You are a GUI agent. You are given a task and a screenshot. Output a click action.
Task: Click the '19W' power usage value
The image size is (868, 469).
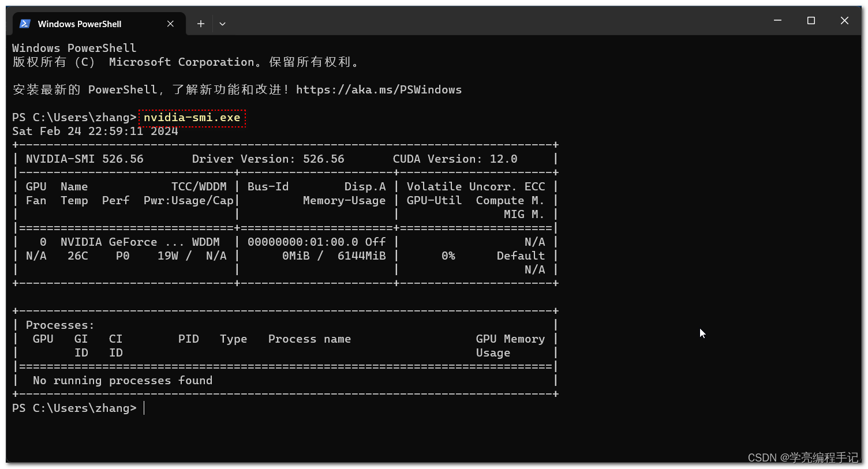pos(168,256)
